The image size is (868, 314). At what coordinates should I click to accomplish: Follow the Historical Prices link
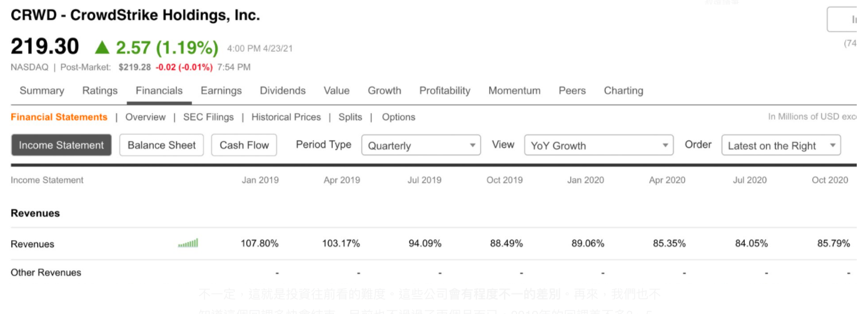tap(286, 117)
